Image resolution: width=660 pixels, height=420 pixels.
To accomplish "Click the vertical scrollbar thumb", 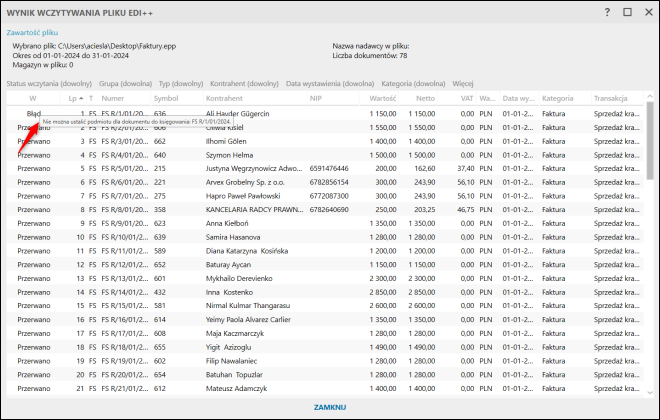I will (650, 141).
